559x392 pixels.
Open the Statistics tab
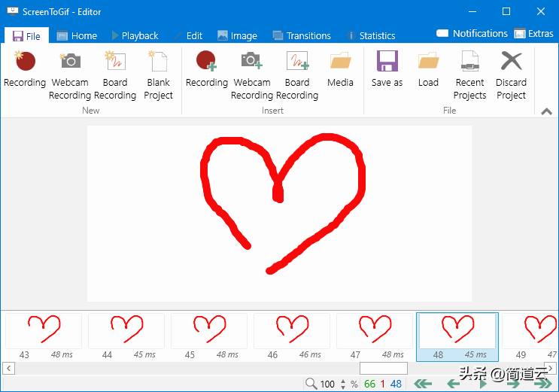(x=371, y=36)
